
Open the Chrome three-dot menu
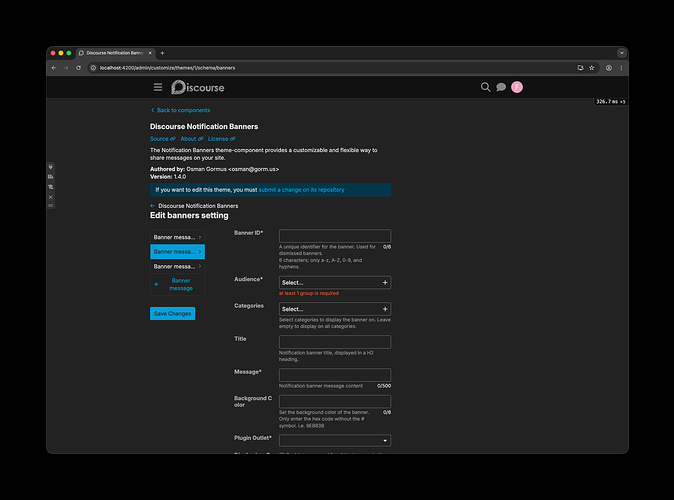(x=621, y=68)
